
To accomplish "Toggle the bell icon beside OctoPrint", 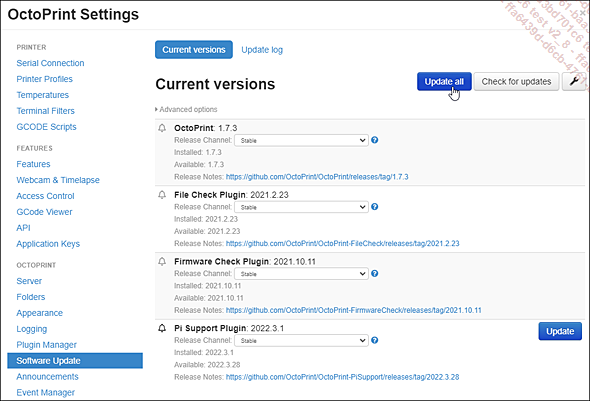I will point(162,128).
